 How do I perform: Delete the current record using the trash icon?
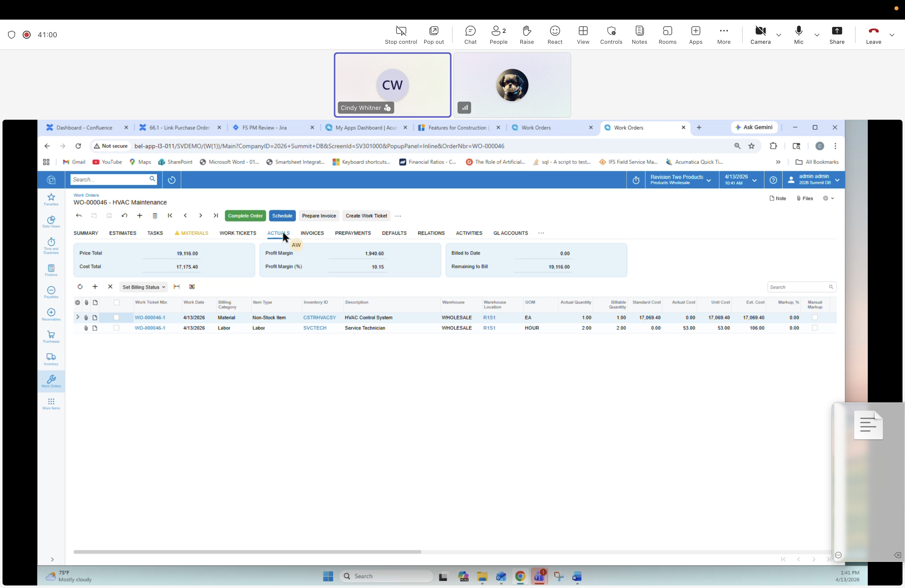[155, 216]
